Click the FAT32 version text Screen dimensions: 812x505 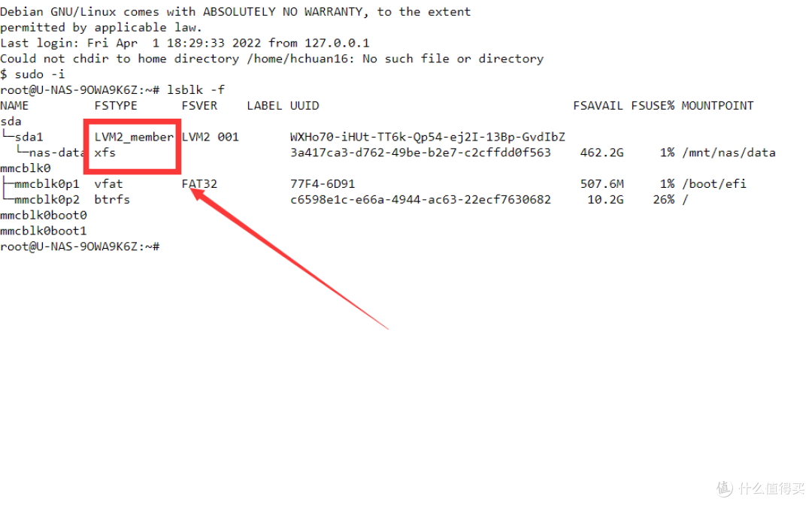pos(199,183)
